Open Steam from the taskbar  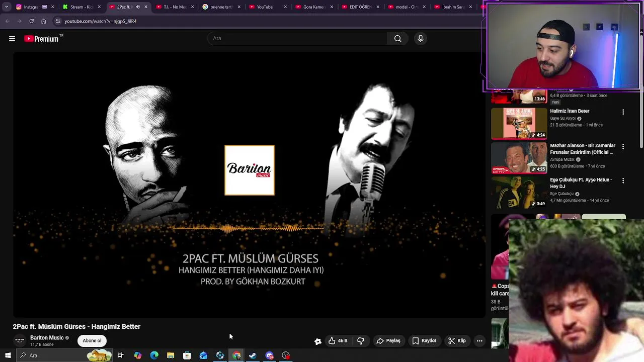pos(253,355)
